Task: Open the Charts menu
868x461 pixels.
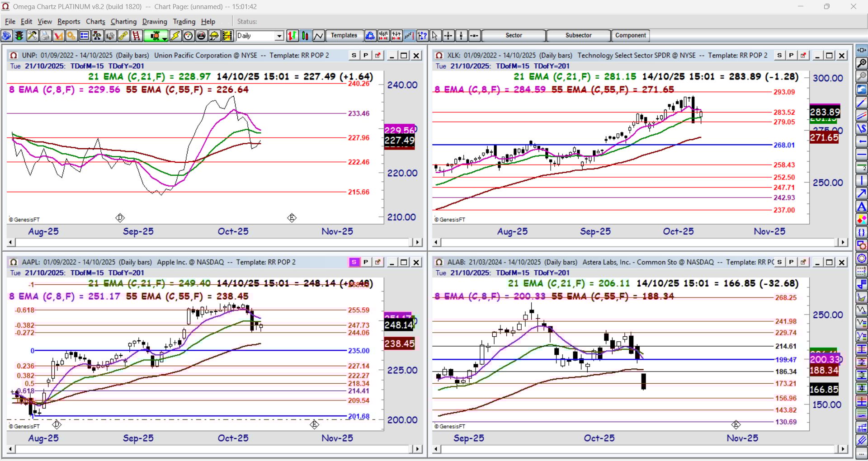Action: [95, 21]
